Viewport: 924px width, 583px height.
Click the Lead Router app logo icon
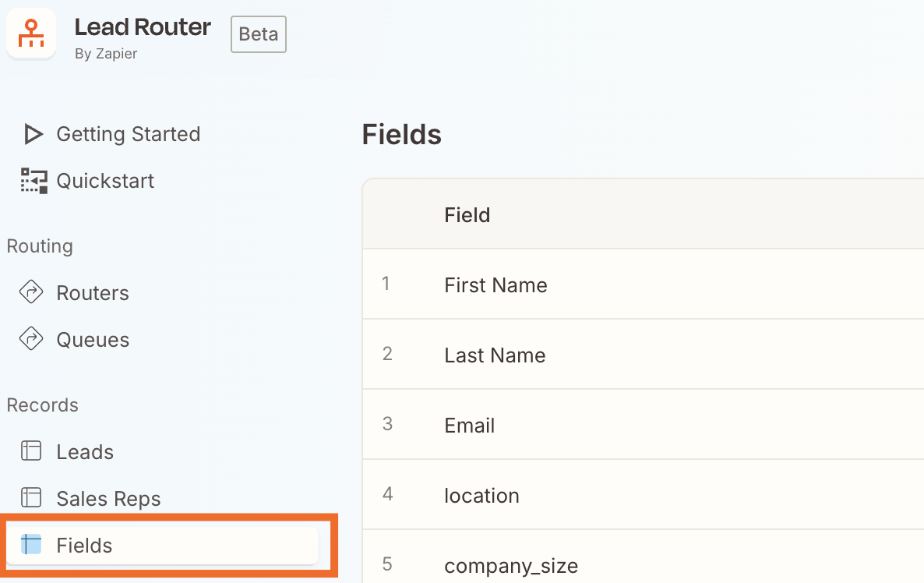pyautogui.click(x=31, y=33)
